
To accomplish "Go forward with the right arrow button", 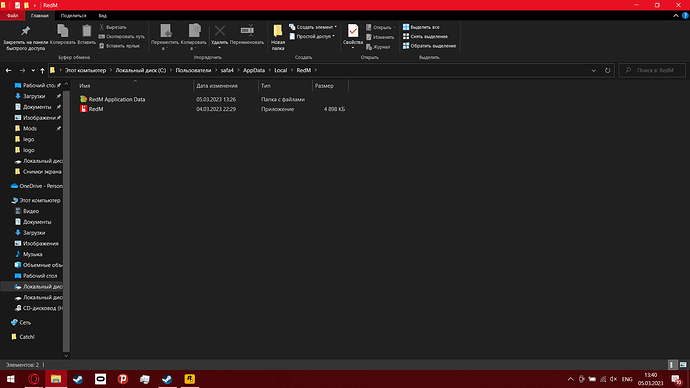I will click(x=22, y=70).
